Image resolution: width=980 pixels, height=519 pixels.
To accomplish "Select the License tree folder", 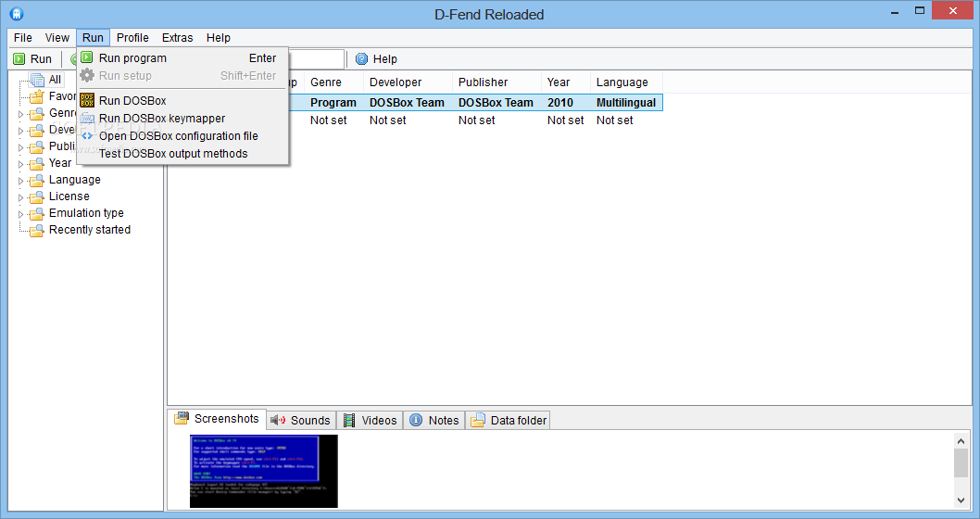I will click(69, 196).
